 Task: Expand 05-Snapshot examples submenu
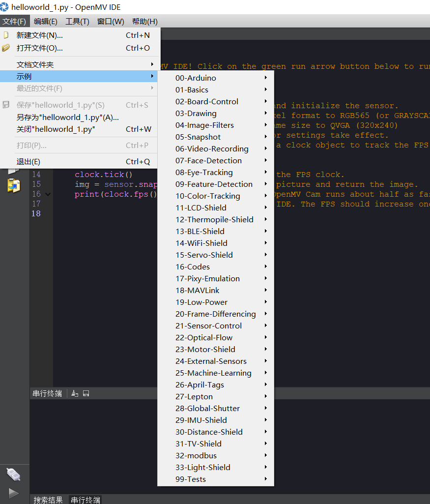click(x=216, y=137)
